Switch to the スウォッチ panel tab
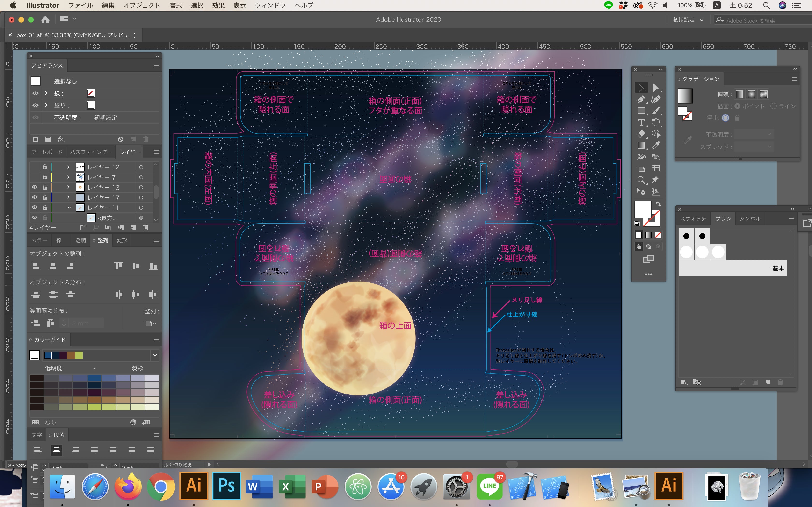 (693, 219)
